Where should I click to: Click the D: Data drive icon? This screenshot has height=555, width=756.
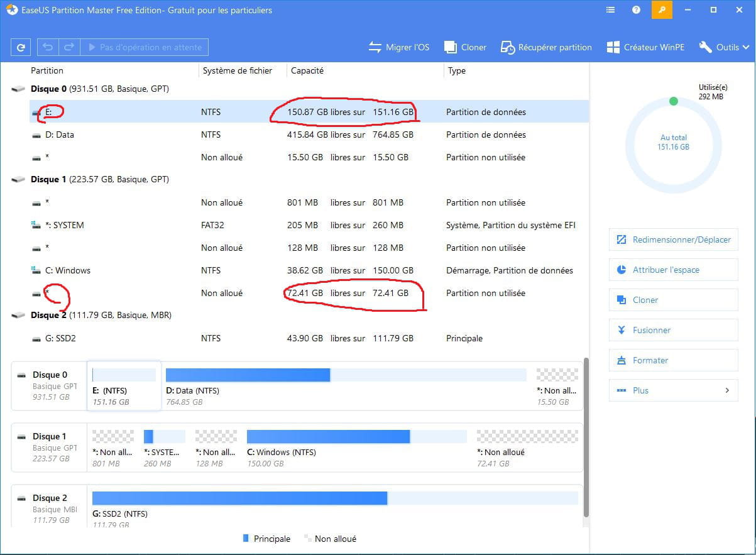(37, 135)
